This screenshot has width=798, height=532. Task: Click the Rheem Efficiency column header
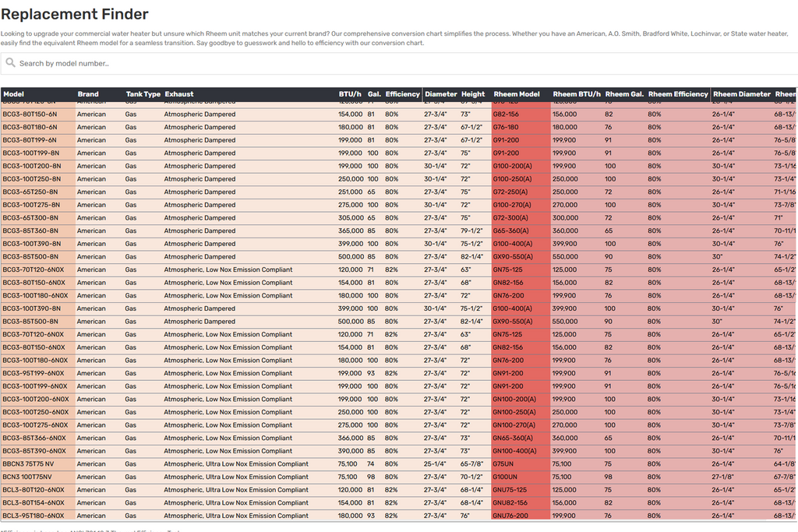(678, 94)
